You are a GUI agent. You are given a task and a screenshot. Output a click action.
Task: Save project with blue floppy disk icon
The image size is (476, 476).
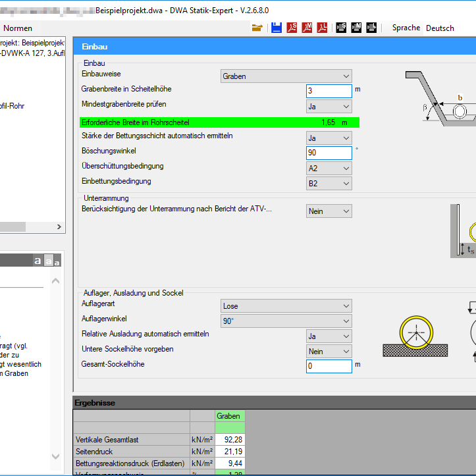point(277,28)
